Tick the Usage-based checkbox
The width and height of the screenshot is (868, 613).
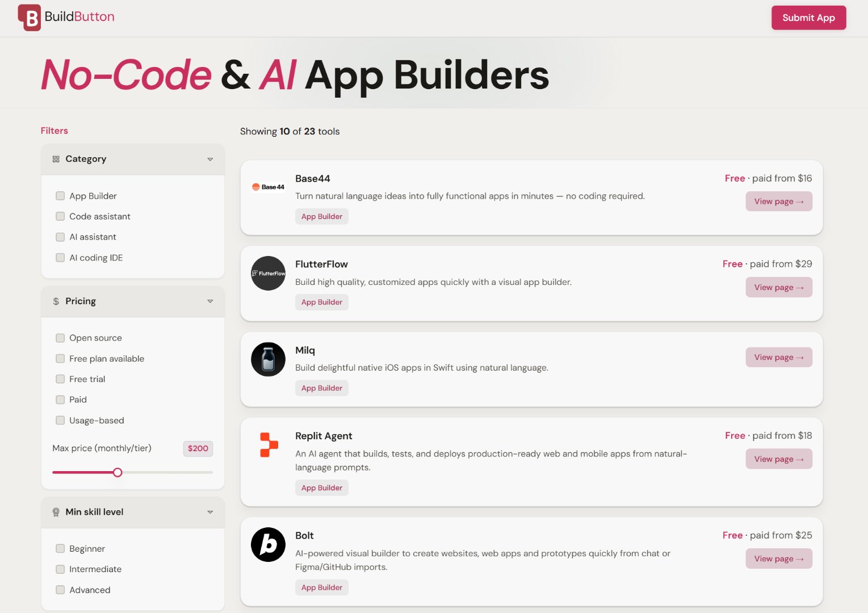point(60,421)
